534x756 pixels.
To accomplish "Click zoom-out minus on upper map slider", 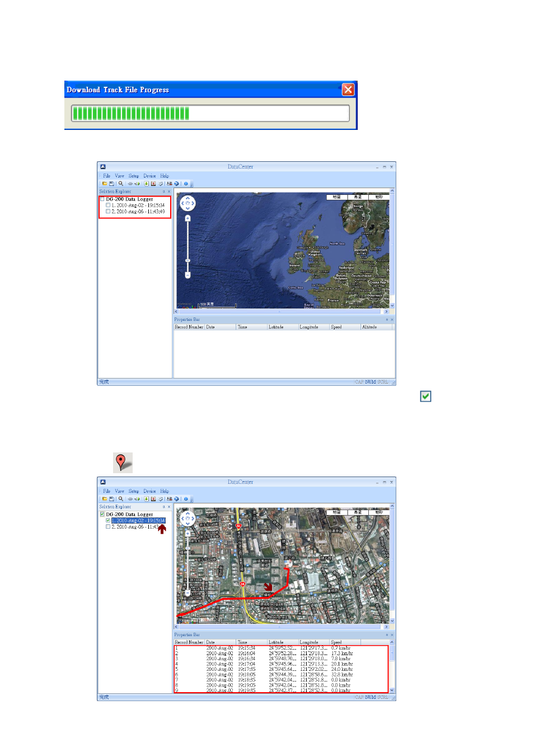I will 188,275.
